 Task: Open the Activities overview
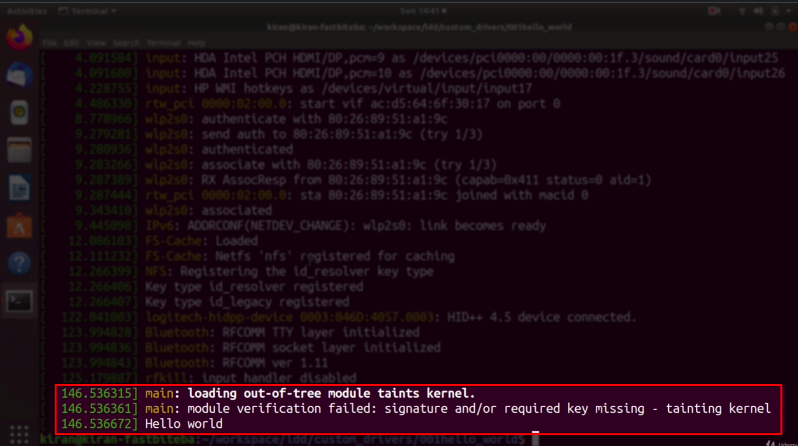point(27,11)
